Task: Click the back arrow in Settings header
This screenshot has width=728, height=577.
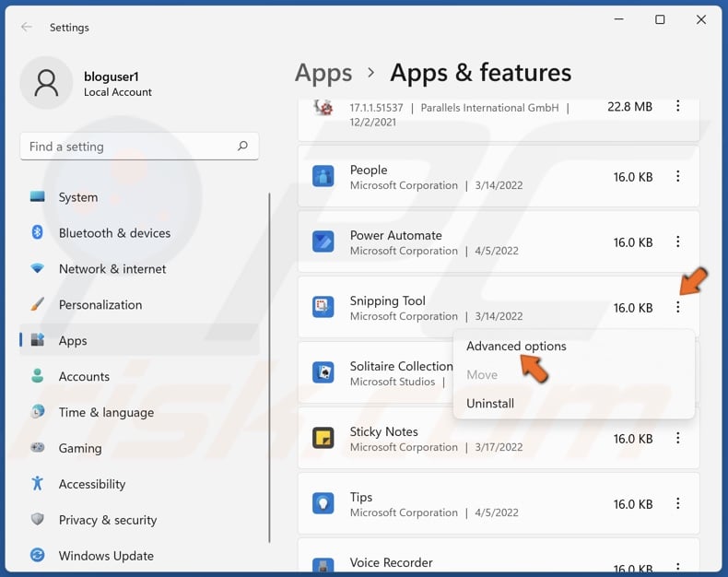Action: (27, 27)
